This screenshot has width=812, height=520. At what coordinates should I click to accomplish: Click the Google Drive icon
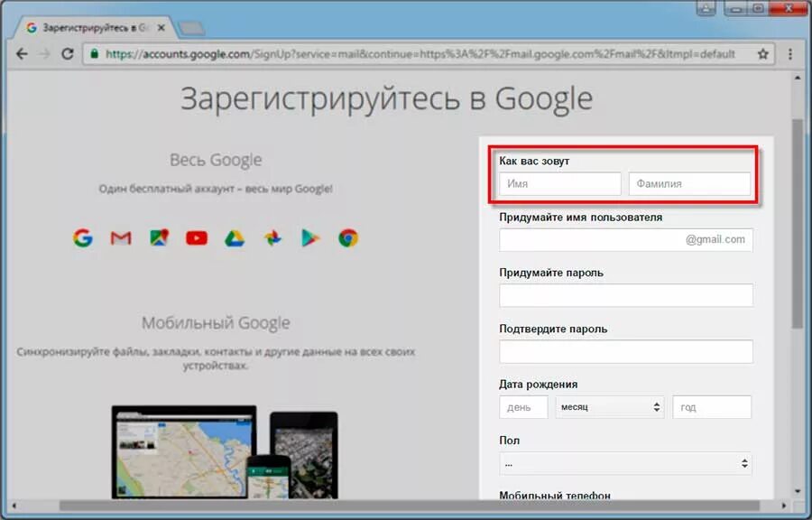pyautogui.click(x=235, y=238)
